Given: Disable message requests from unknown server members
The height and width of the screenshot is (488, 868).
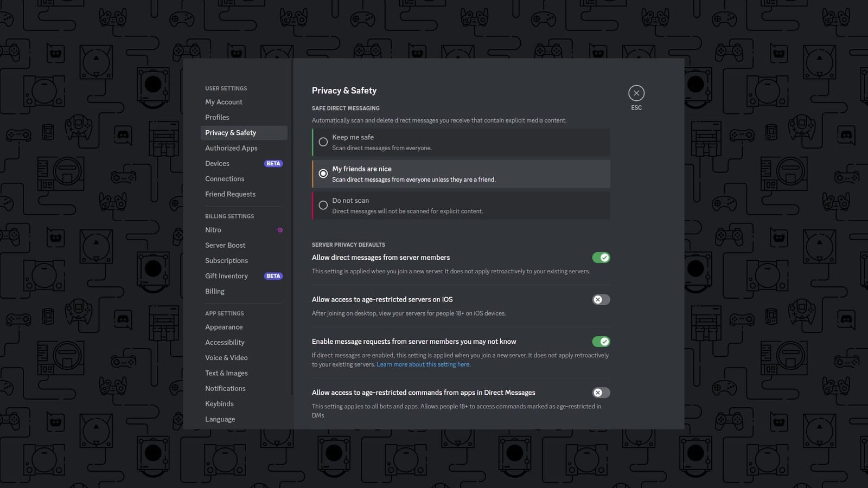Looking at the screenshot, I should (x=601, y=341).
